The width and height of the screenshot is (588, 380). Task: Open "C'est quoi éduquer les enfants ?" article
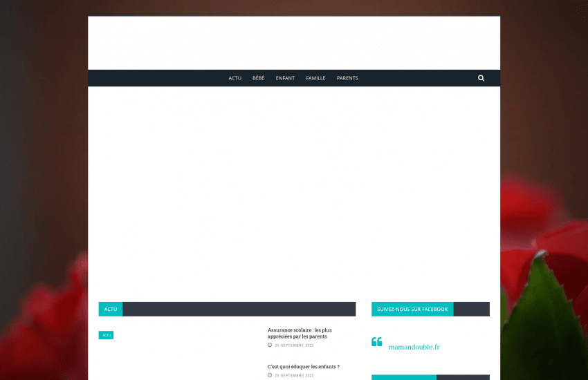pos(303,367)
